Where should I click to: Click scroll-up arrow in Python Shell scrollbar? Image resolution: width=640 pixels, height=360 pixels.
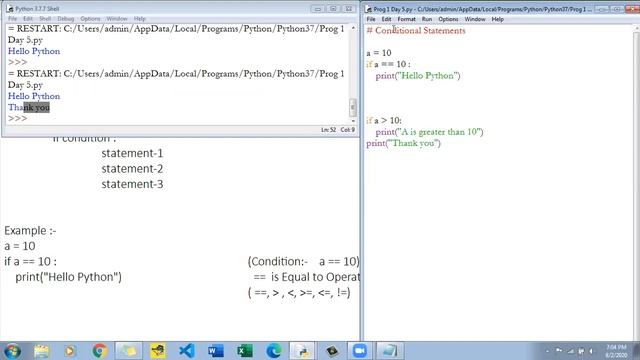pos(353,28)
